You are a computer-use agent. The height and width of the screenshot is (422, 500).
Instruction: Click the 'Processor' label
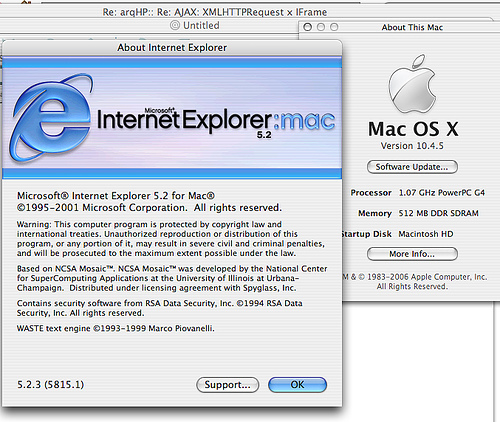click(371, 193)
